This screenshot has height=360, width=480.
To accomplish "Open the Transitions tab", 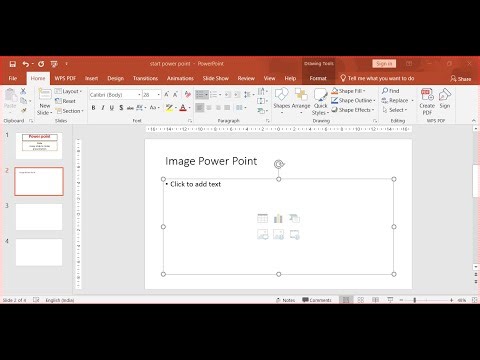I will click(x=145, y=78).
